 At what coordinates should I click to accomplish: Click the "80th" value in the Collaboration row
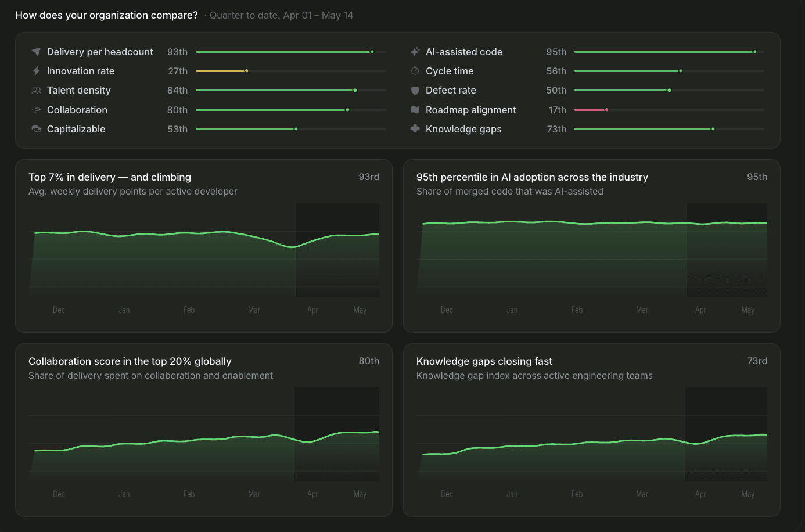(x=177, y=110)
